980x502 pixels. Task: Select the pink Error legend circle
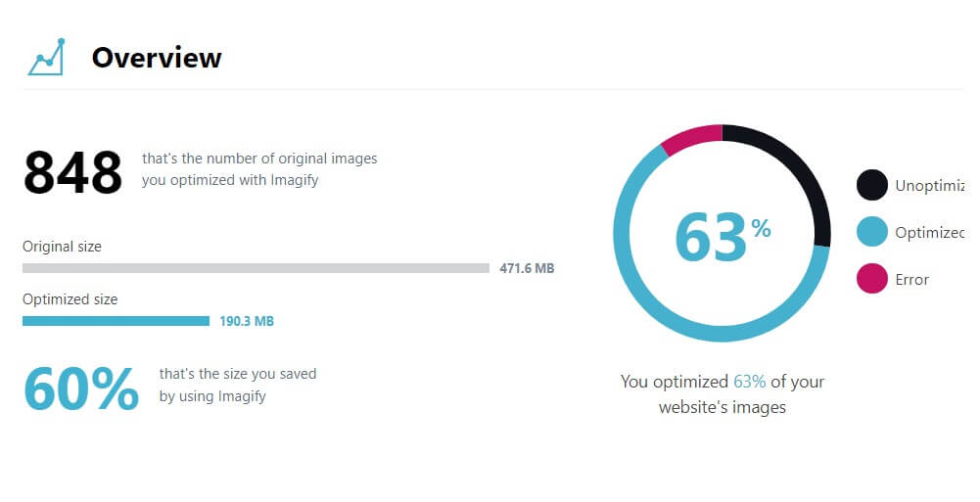click(872, 279)
